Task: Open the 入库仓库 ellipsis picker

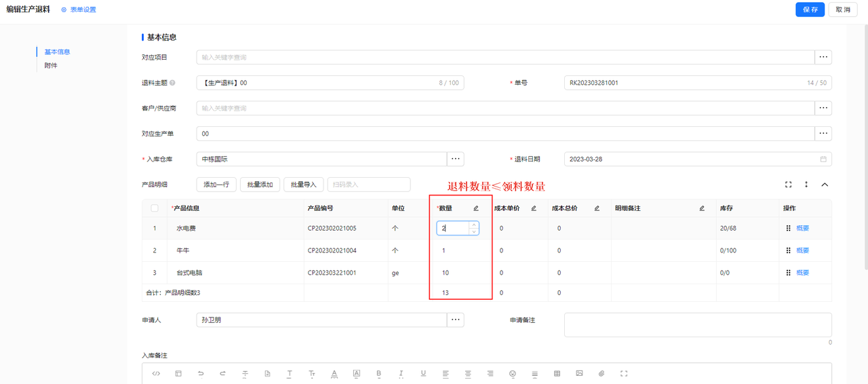Action: 456,159
